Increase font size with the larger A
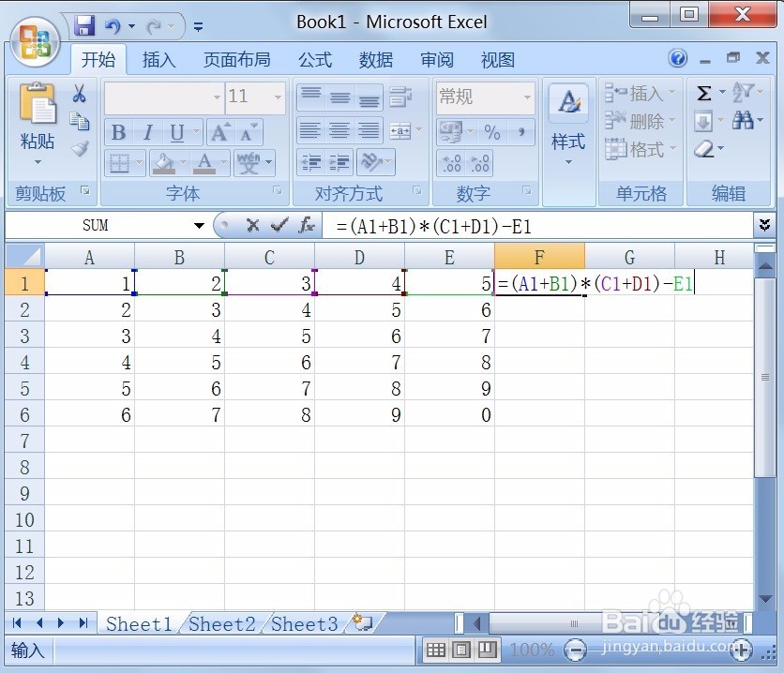 click(x=220, y=133)
